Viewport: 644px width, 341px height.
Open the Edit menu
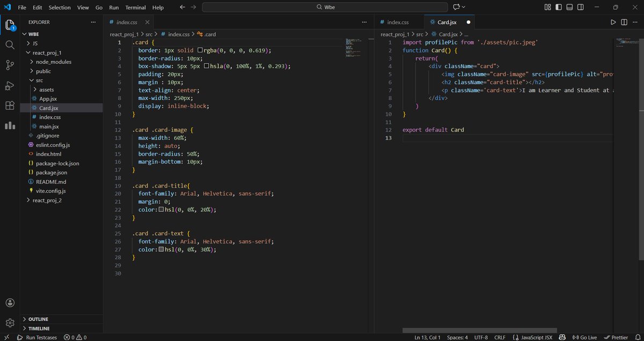[x=37, y=8]
